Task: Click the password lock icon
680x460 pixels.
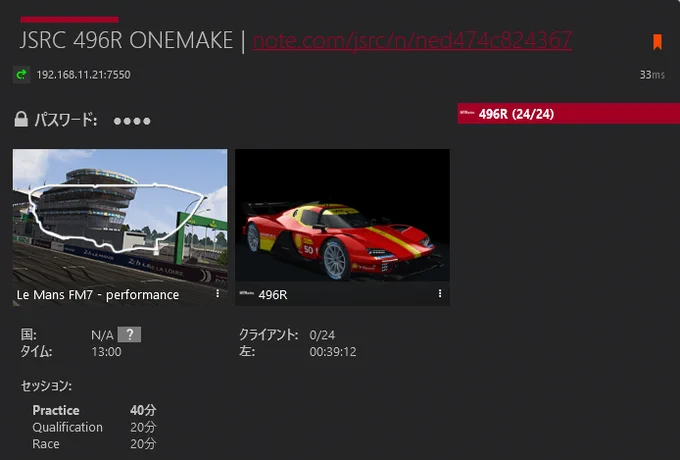Action: 21,119
